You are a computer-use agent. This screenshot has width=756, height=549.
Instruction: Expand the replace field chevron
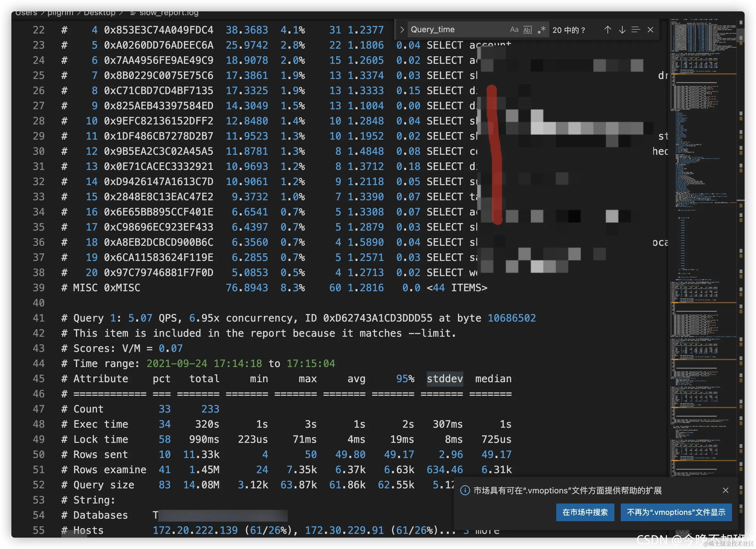(402, 30)
